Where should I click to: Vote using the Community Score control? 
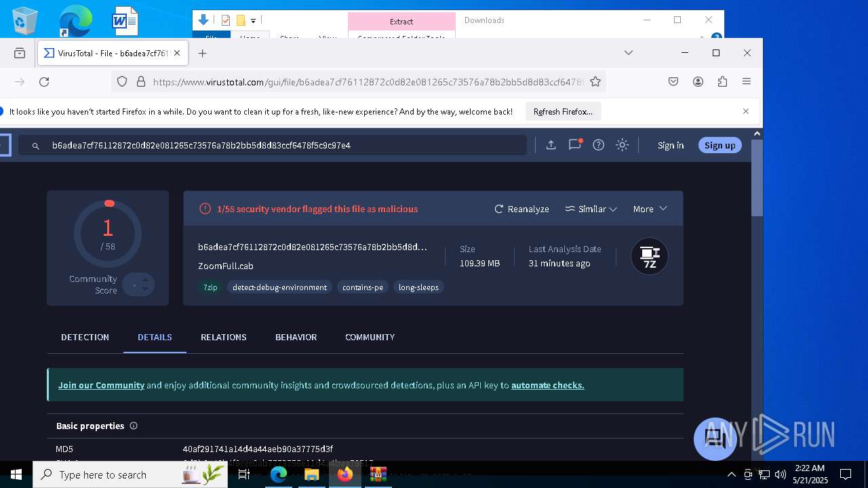point(138,285)
